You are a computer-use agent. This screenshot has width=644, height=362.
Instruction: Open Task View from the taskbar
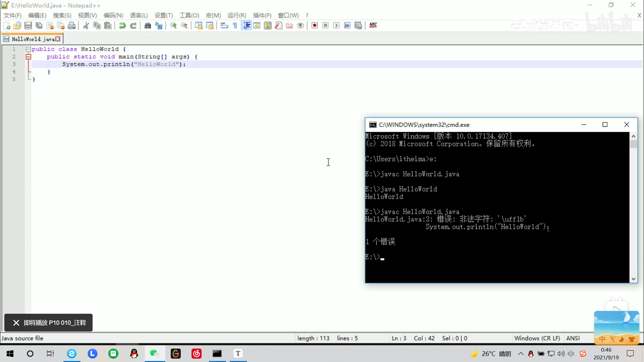[x=50, y=354]
